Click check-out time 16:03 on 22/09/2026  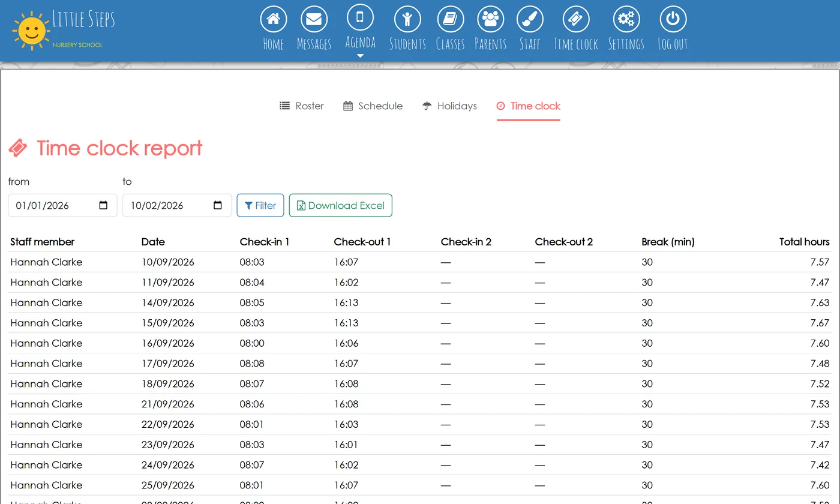[x=346, y=424]
